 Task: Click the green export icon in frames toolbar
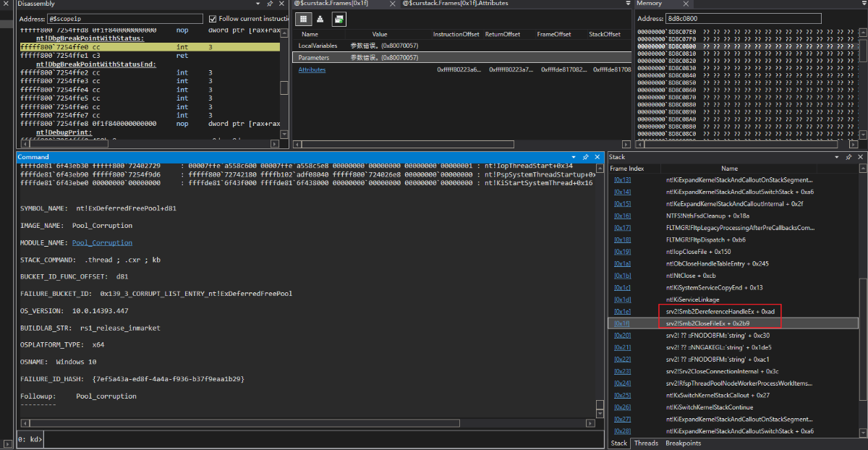[338, 19]
